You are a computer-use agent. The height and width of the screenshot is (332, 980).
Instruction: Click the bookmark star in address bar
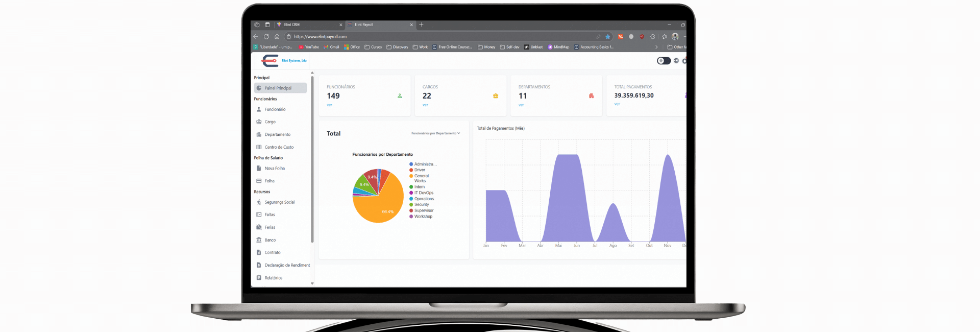pyautogui.click(x=608, y=37)
